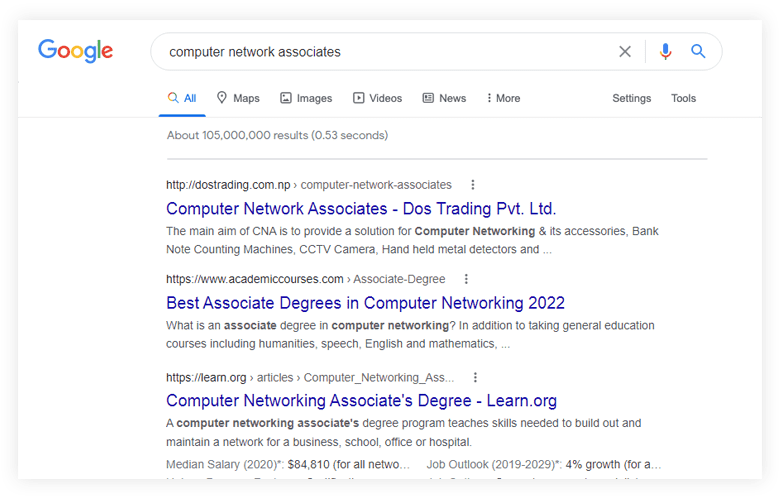This screenshot has height=502, width=781.
Task: Open Computer Network Associates - Dos Trading link
Action: click(x=361, y=209)
